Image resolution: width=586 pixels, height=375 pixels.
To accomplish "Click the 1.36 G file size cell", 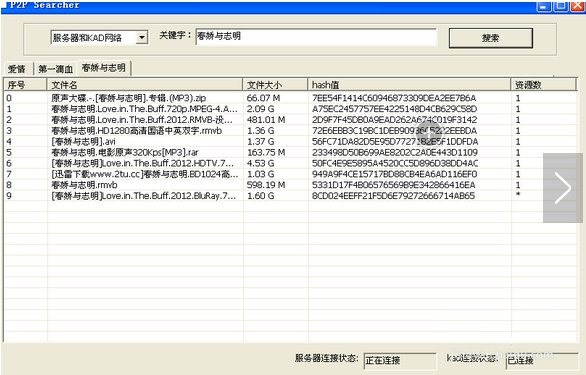I will pyautogui.click(x=260, y=130).
